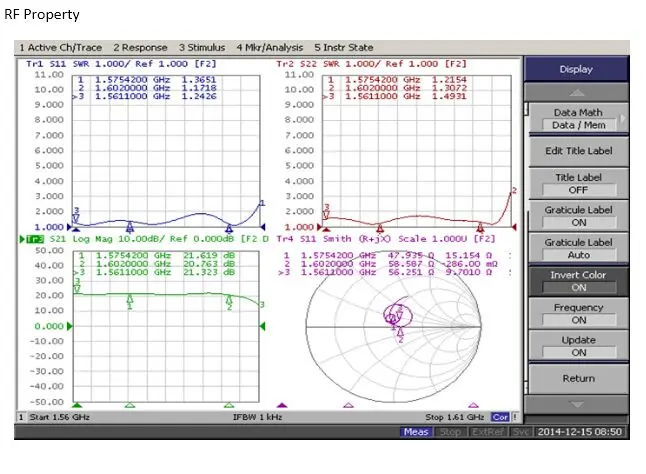646x474 pixels.
Task: Click the Svc status indicator
Action: pos(521,432)
